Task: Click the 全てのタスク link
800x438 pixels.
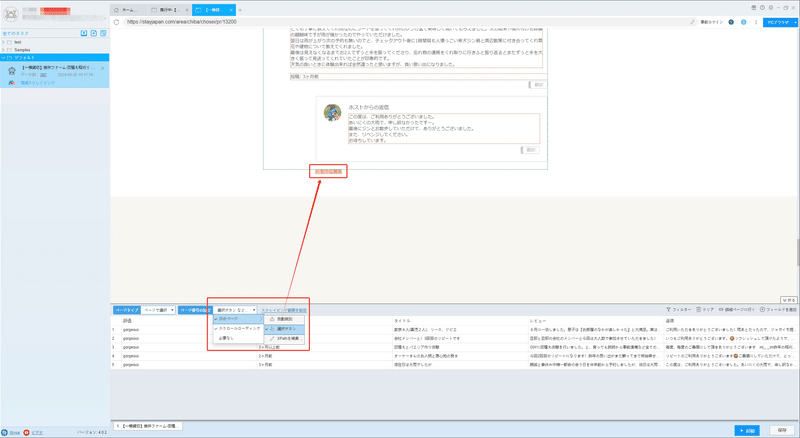Action: pos(16,33)
